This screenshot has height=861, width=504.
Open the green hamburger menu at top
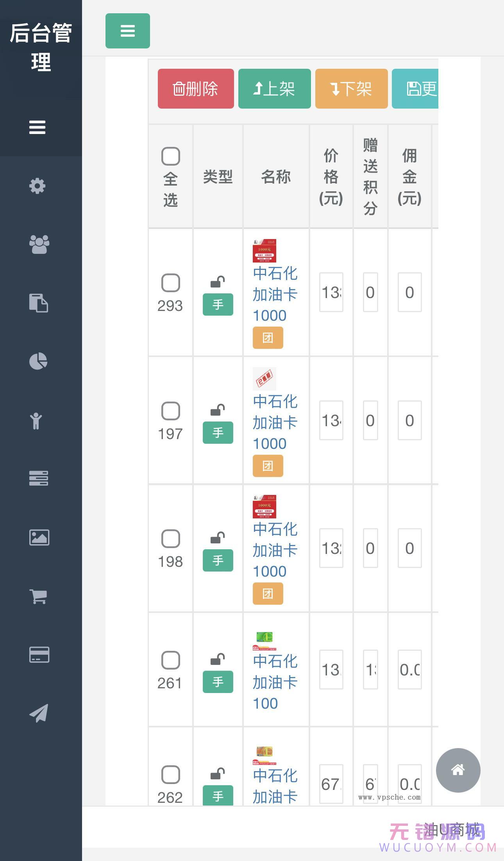coord(127,31)
